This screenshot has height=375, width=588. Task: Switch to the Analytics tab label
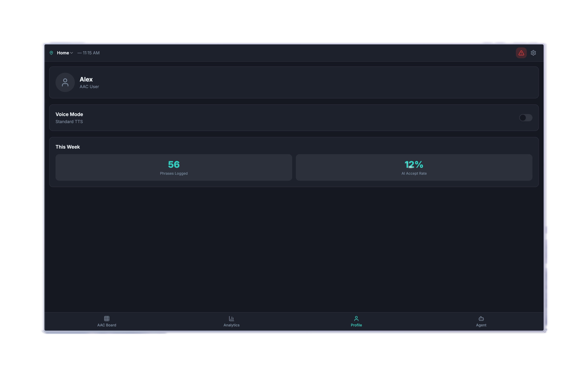(x=231, y=325)
